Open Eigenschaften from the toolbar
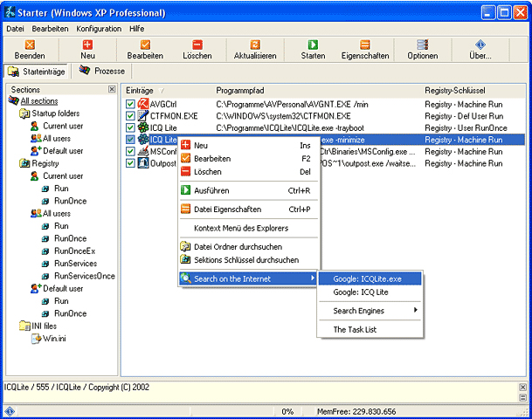 click(x=364, y=45)
